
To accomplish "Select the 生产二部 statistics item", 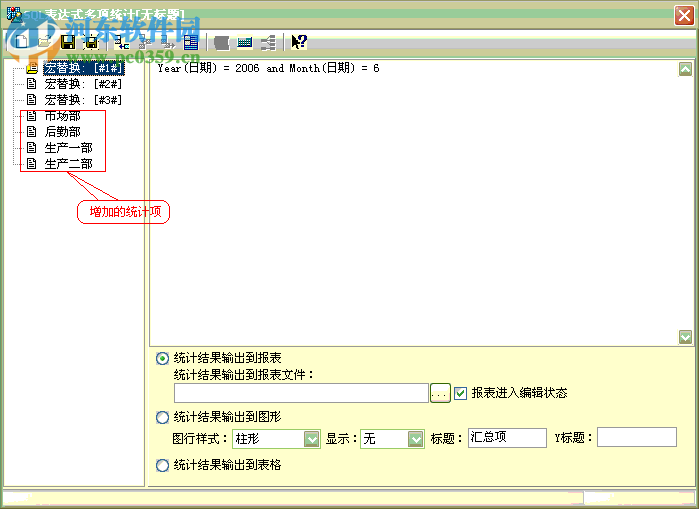I will tap(68, 164).
